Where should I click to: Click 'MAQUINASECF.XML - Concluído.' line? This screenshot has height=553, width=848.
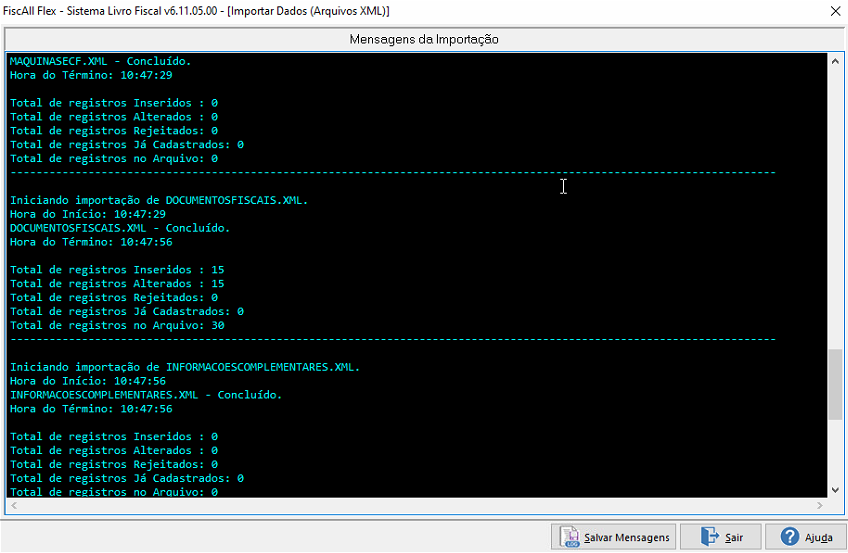point(101,61)
